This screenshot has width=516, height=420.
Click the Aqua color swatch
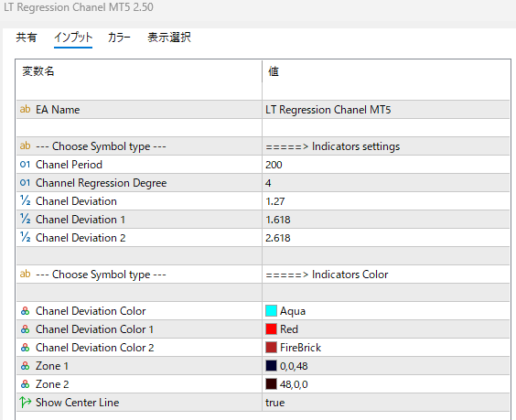271,311
